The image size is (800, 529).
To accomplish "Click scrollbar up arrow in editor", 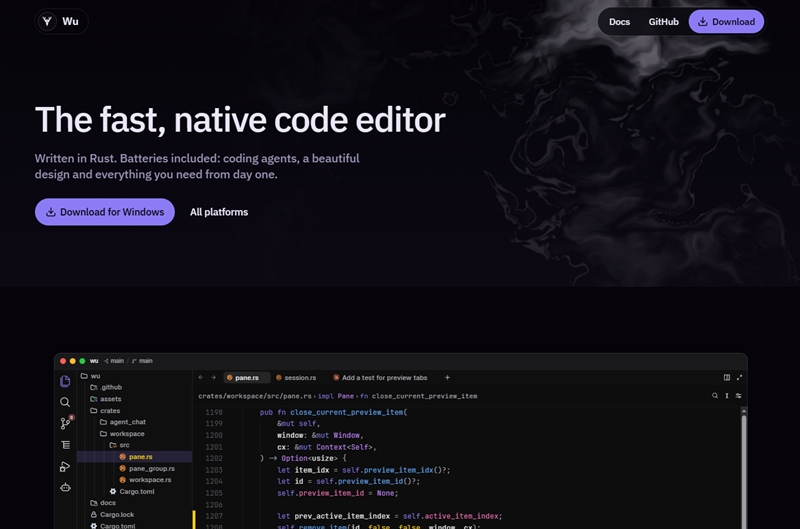I will coord(744,411).
